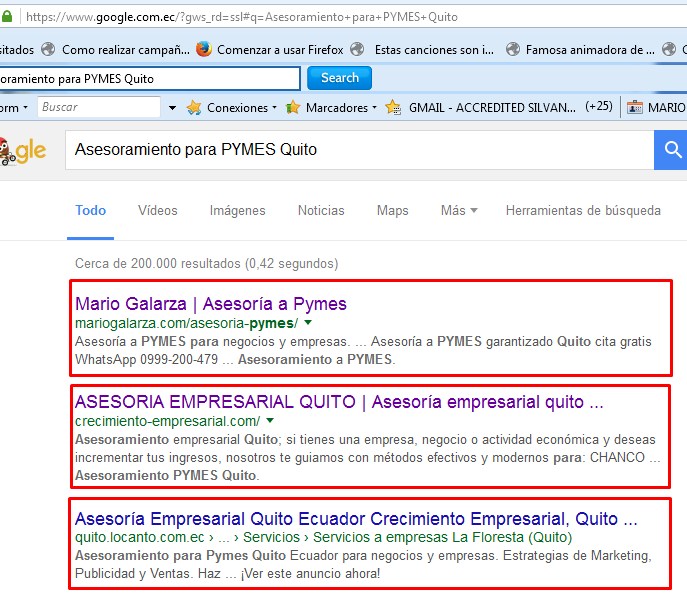Click the Google doodle logo

coord(22,150)
